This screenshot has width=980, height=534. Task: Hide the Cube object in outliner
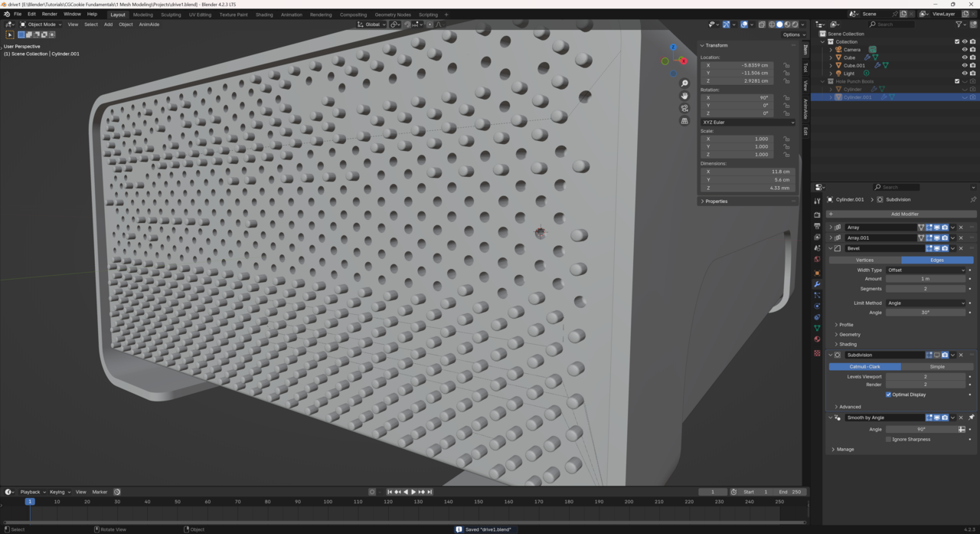(964, 57)
